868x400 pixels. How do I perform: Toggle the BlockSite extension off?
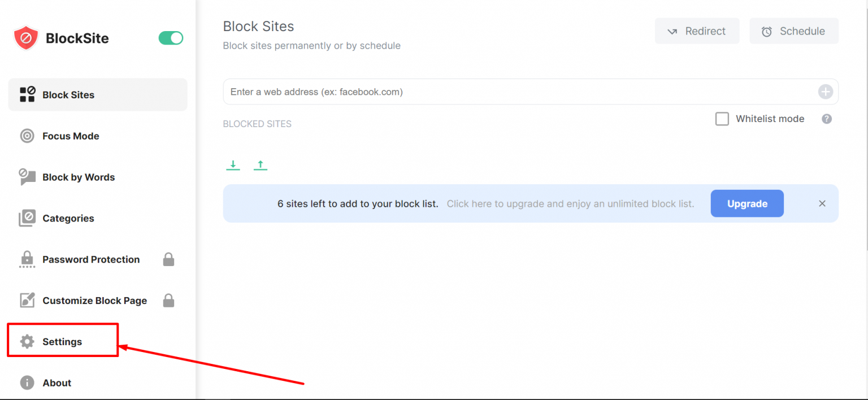pyautogui.click(x=171, y=38)
